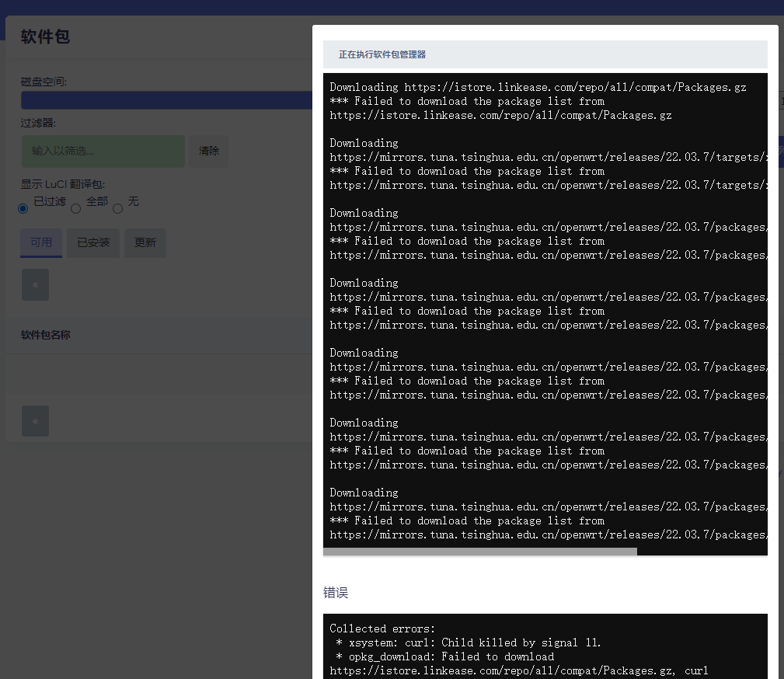Open the 已安装 tab
784x679 pixels.
point(93,242)
